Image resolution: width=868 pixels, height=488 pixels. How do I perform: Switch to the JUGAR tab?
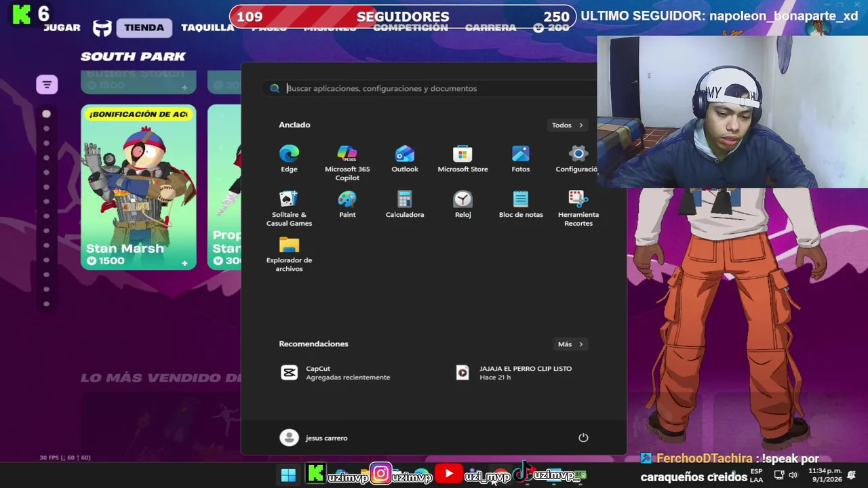(x=62, y=28)
